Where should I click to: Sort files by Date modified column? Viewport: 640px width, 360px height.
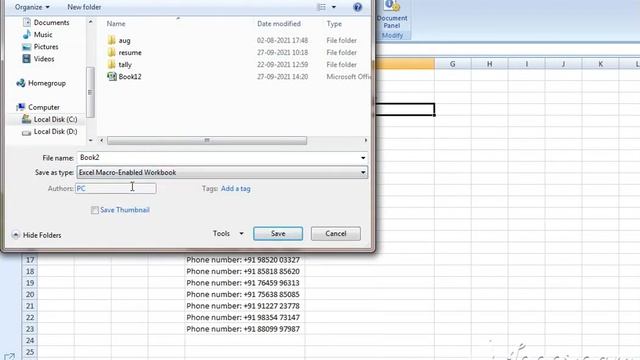pos(279,24)
